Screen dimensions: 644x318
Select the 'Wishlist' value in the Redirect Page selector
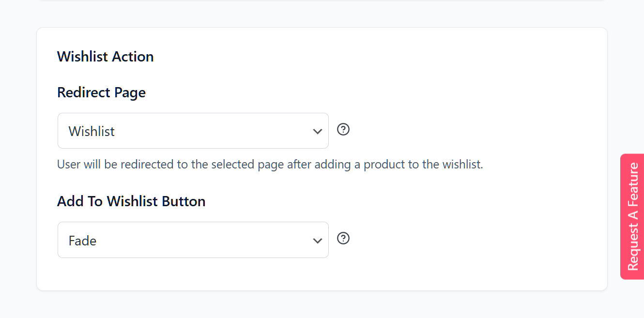click(x=92, y=131)
